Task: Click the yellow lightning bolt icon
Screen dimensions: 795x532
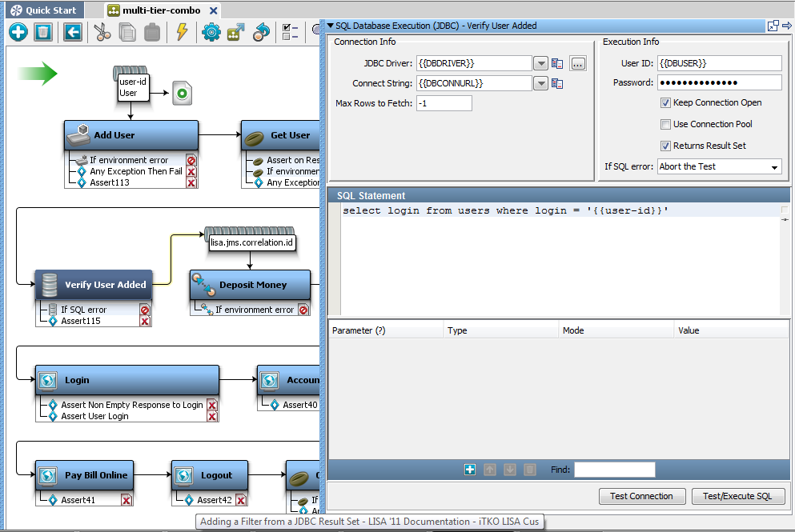Action: (182, 32)
